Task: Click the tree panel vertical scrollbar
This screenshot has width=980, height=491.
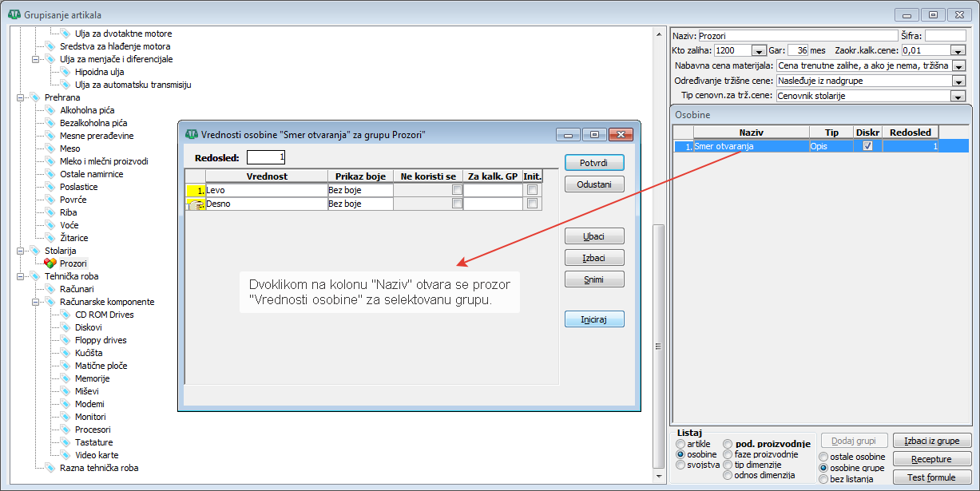Action: click(658, 351)
